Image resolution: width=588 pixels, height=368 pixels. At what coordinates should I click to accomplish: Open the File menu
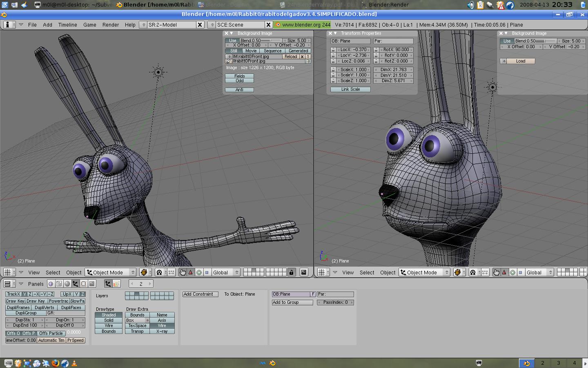[32, 25]
